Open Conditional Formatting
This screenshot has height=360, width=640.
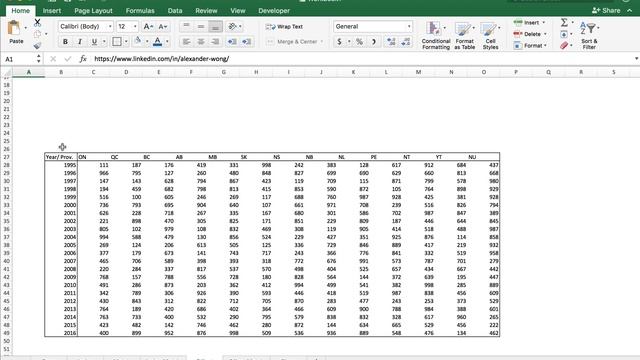point(436,35)
